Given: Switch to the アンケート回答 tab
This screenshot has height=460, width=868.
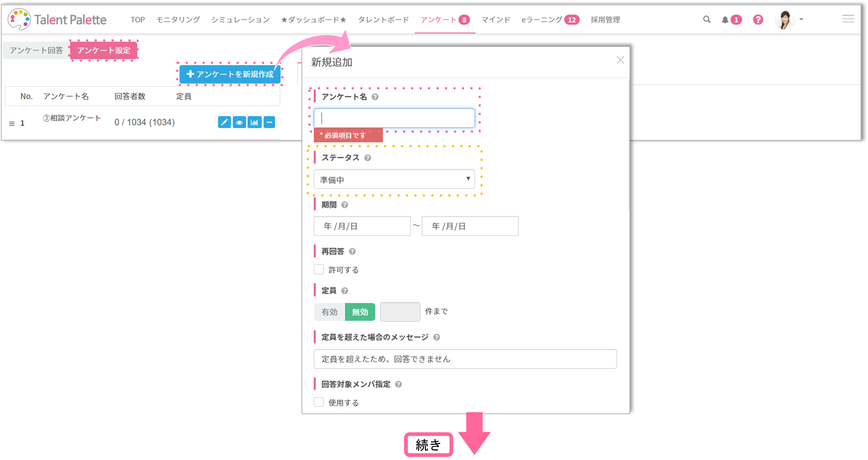Looking at the screenshot, I should click(36, 50).
